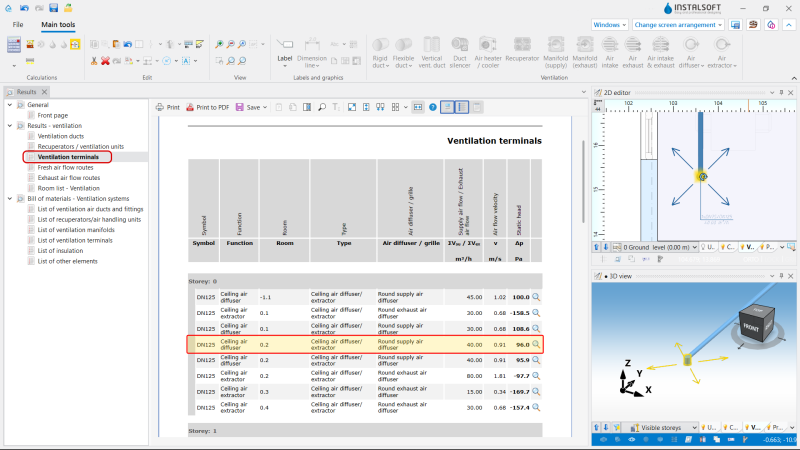The height and width of the screenshot is (450, 800).
Task: Open the large Calculations calculator icon
Action: (14, 45)
